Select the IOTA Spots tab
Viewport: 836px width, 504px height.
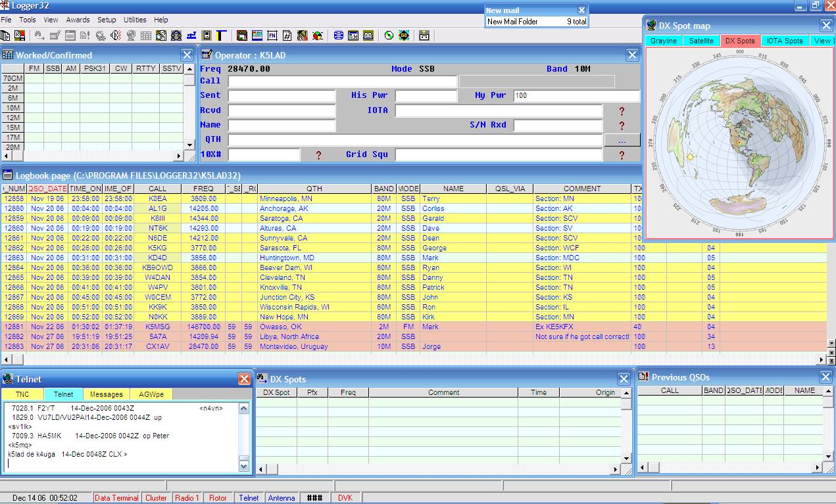785,41
